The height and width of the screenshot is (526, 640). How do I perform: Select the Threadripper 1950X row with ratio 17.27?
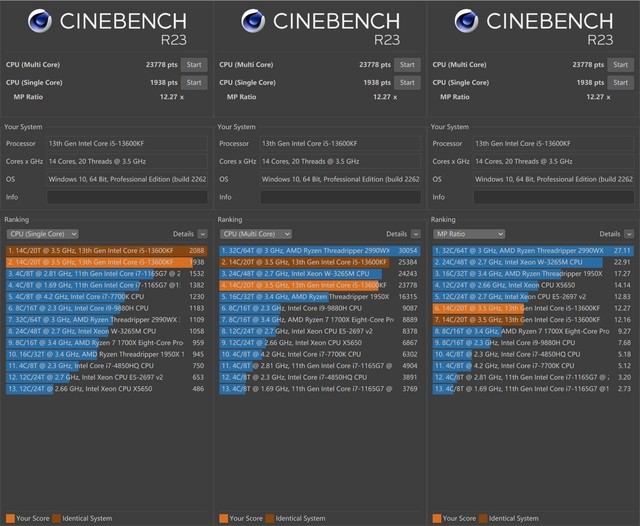click(533, 274)
